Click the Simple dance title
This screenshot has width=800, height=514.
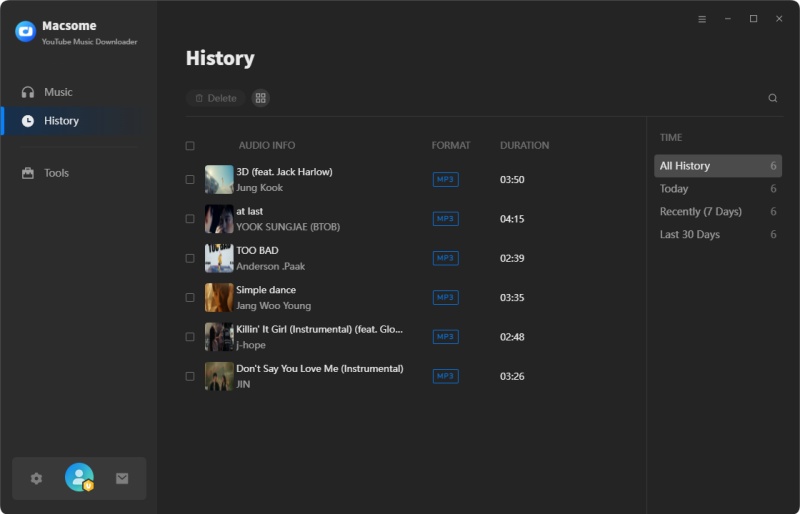266,290
